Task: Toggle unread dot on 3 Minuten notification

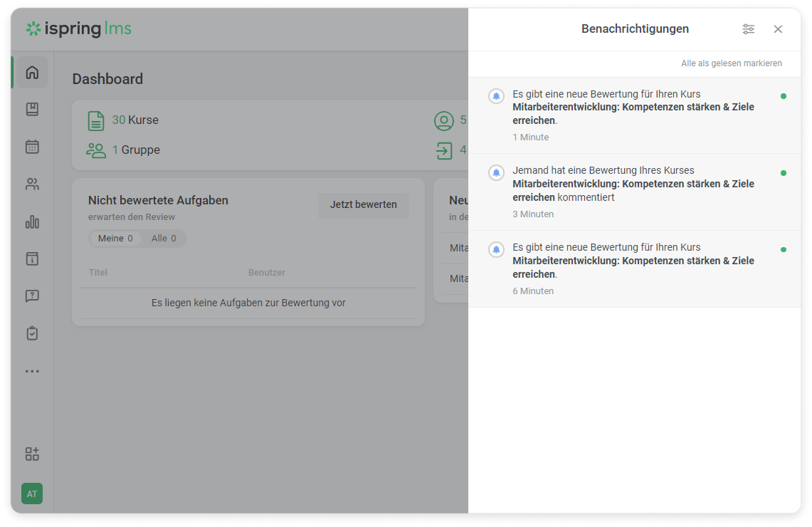Action: pos(783,173)
